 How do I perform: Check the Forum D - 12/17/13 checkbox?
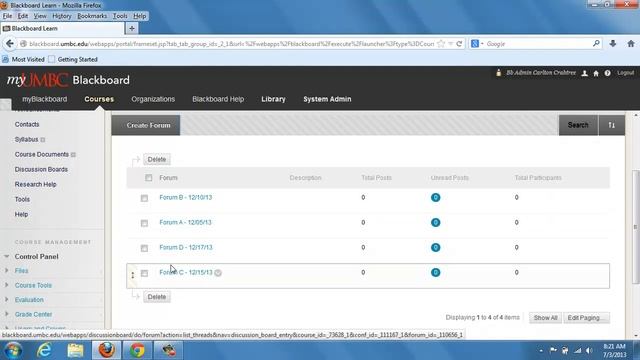[144, 248]
